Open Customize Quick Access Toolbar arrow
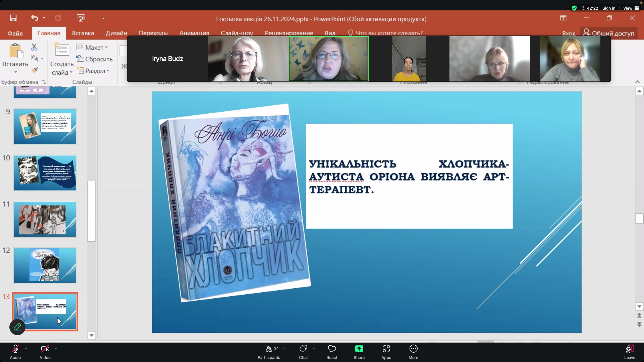 pyautogui.click(x=104, y=18)
